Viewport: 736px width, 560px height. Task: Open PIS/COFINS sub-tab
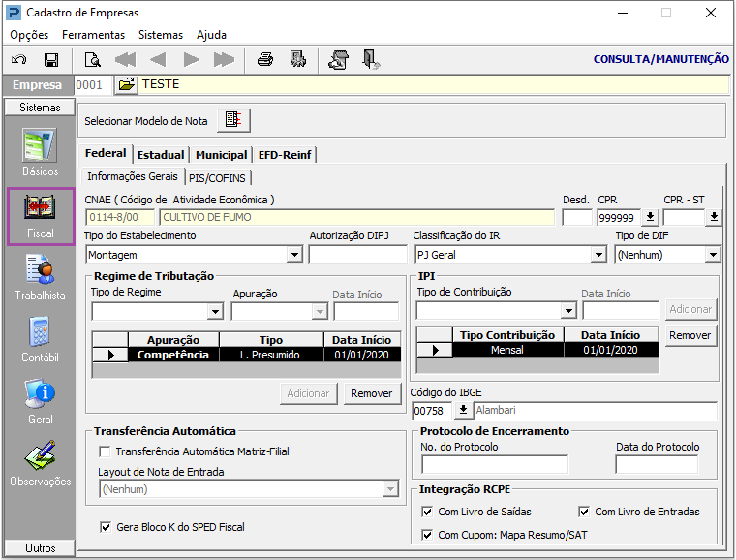[x=217, y=178]
